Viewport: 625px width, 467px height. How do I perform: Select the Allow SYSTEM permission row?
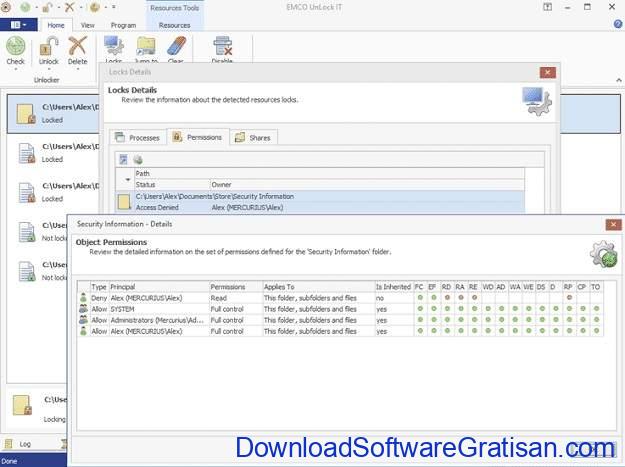pyautogui.click(x=340, y=309)
